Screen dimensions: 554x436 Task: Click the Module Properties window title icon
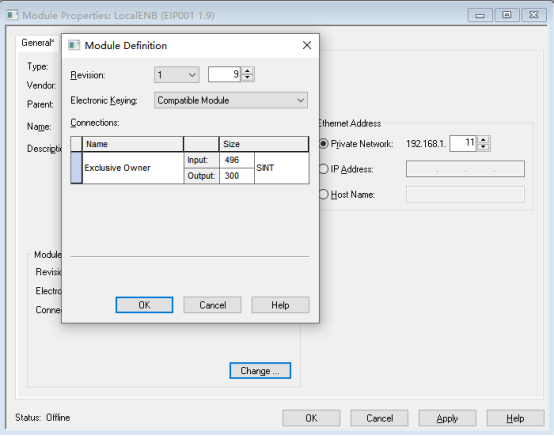(12, 15)
